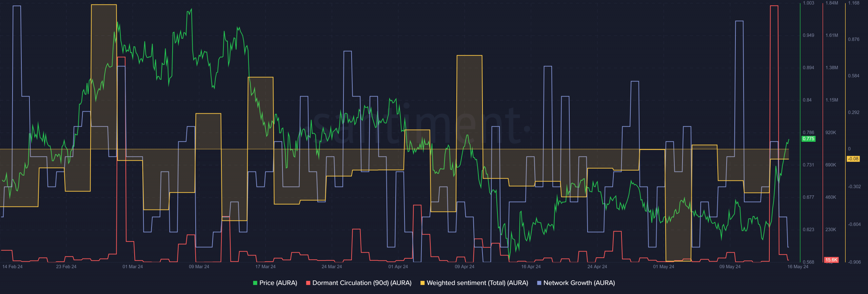
Task: Click the yellow Weighted sentiment legend swatch
Action: 422,283
